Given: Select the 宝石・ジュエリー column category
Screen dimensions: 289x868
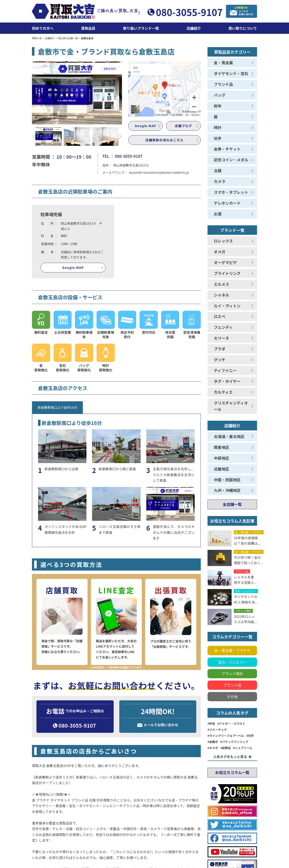Looking at the screenshot, I should coord(232,662).
